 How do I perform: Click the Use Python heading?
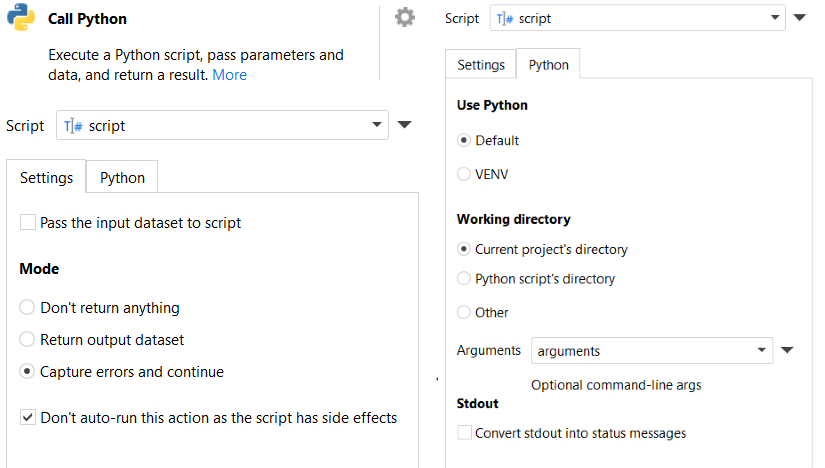point(492,105)
